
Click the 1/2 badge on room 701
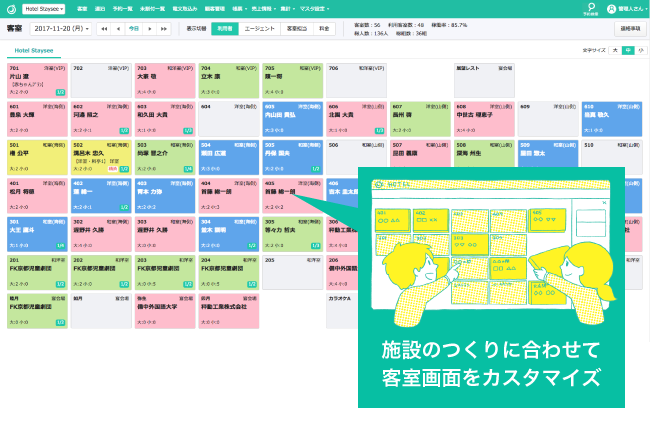coord(60,92)
